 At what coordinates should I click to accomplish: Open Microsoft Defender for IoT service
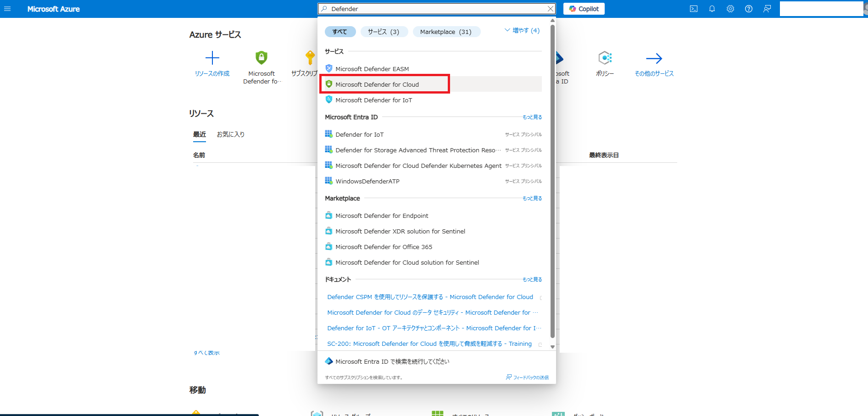coord(433,100)
